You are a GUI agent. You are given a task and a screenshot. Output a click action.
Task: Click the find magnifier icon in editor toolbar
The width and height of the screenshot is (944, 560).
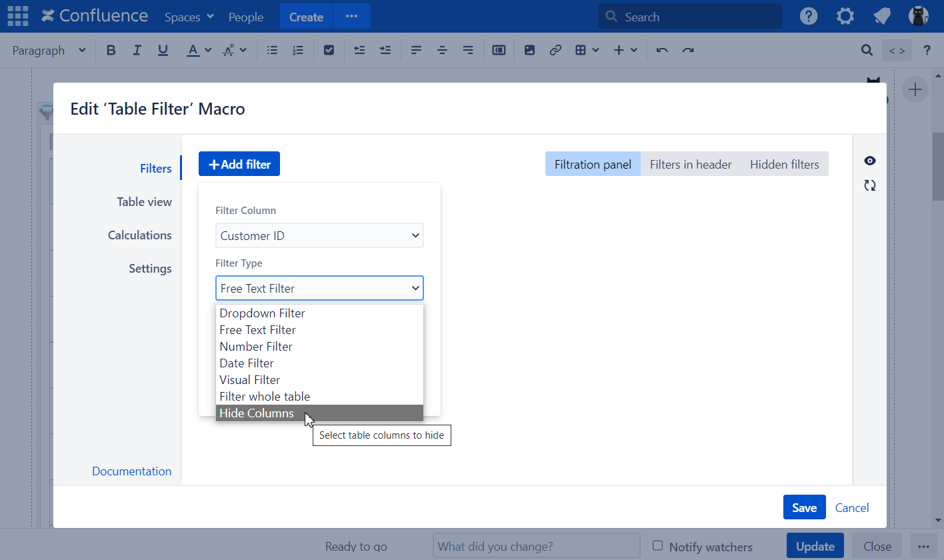coord(867,50)
